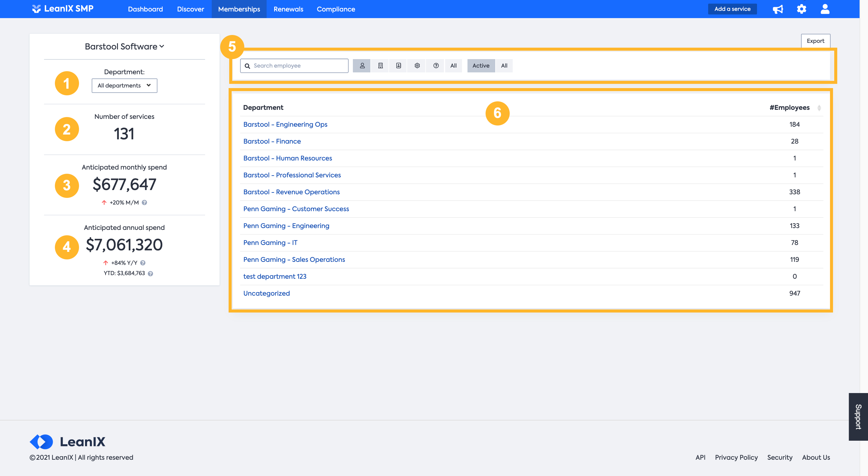Focus the Search employee field
The height and width of the screenshot is (476, 868).
[294, 66]
